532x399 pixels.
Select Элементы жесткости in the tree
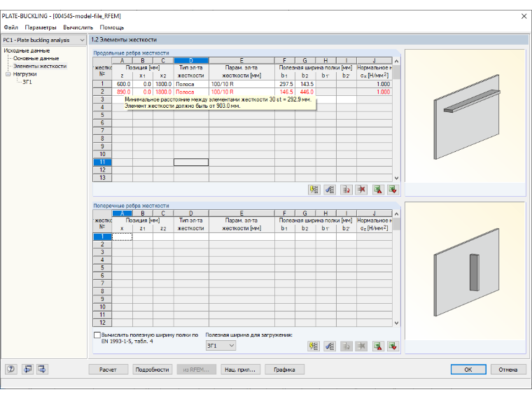(40, 66)
